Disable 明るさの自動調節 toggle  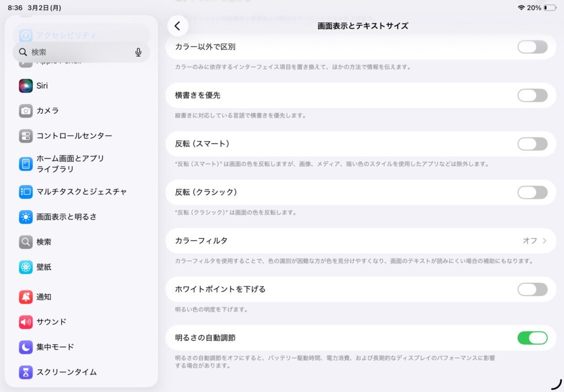(532, 337)
